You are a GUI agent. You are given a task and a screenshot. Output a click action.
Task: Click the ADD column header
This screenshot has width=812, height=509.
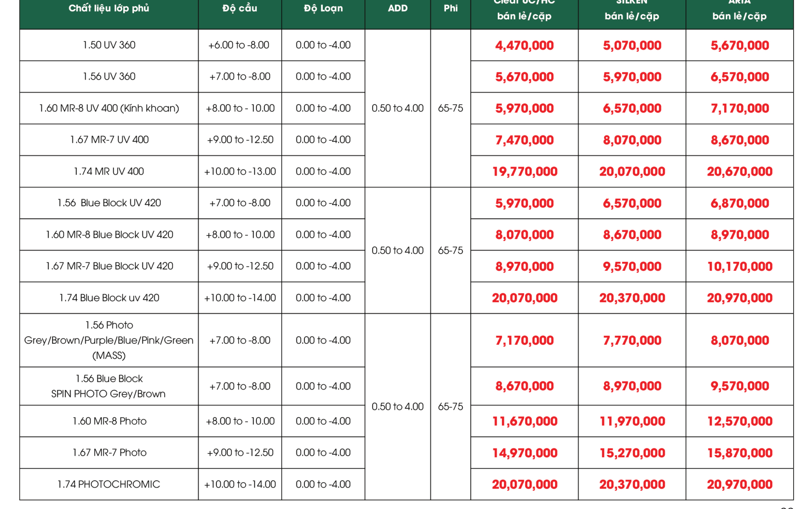coord(398,8)
